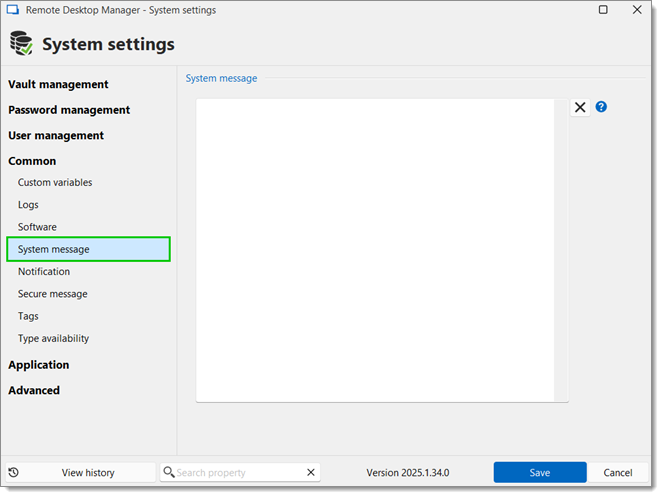
Task: Clear the system message with the X icon
Action: [580, 107]
